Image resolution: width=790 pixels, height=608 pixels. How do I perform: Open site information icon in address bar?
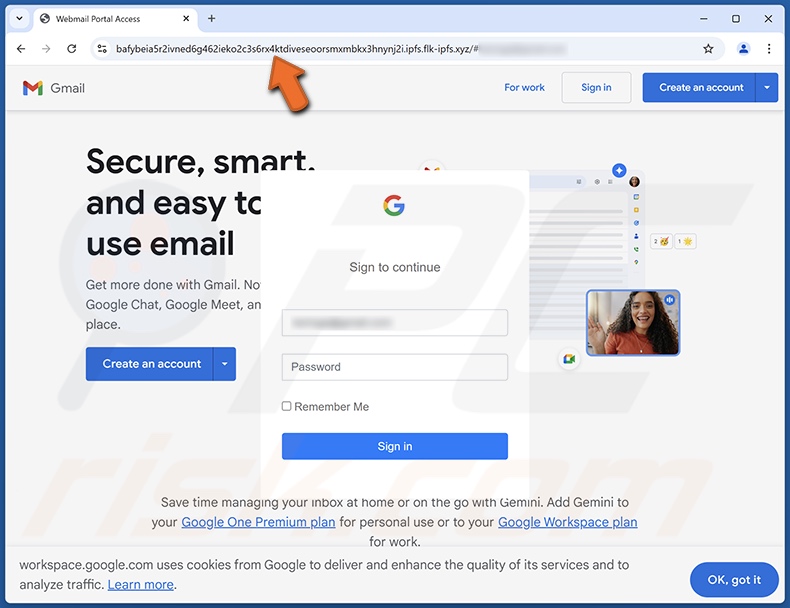coord(102,49)
